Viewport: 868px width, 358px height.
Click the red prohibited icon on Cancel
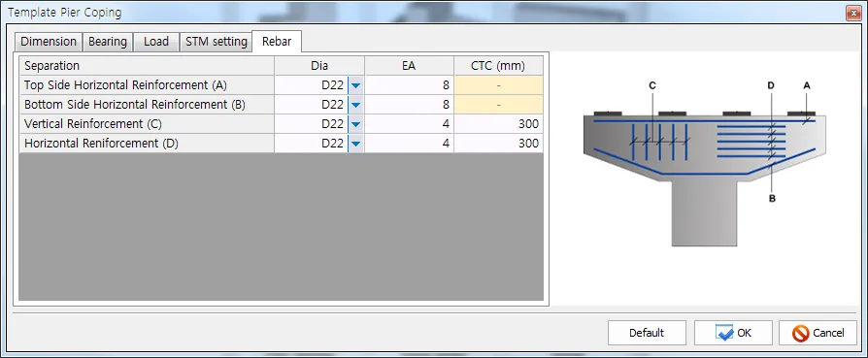tap(800, 333)
